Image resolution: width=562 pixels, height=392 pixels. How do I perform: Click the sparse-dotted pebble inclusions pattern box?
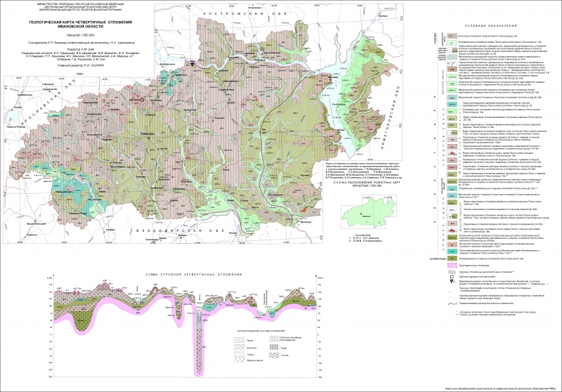(x=239, y=360)
